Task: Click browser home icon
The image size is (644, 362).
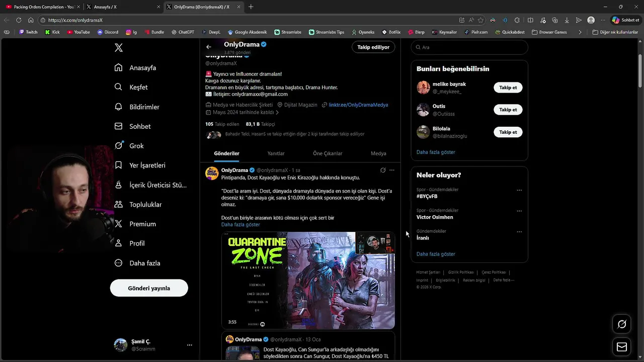Action: pos(31,20)
